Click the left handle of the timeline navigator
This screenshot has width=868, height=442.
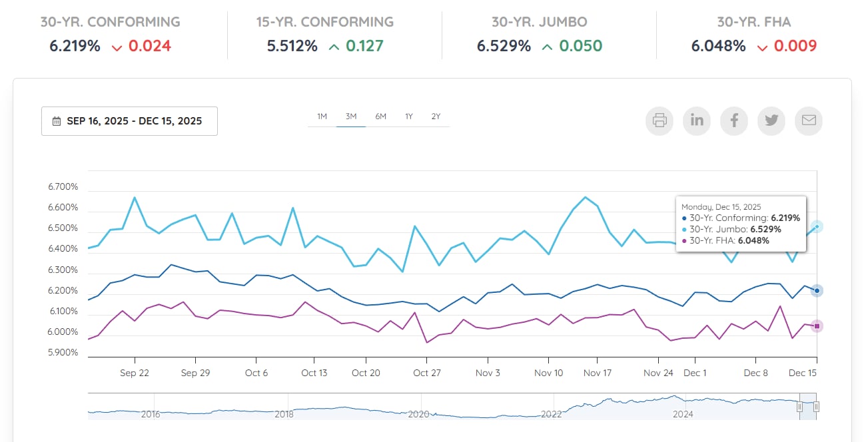point(800,407)
